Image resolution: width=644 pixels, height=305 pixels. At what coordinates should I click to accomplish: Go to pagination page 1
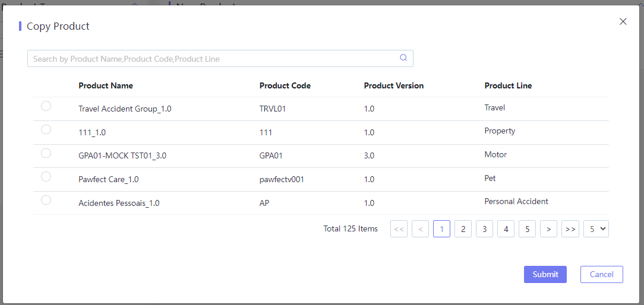pyautogui.click(x=441, y=229)
